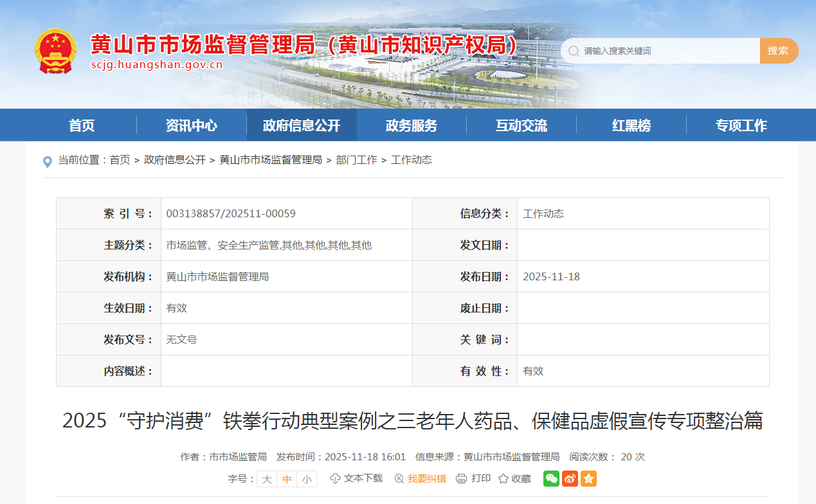Image resolution: width=816 pixels, height=504 pixels.
Task: Select medium font size (中)
Action: 287,479
